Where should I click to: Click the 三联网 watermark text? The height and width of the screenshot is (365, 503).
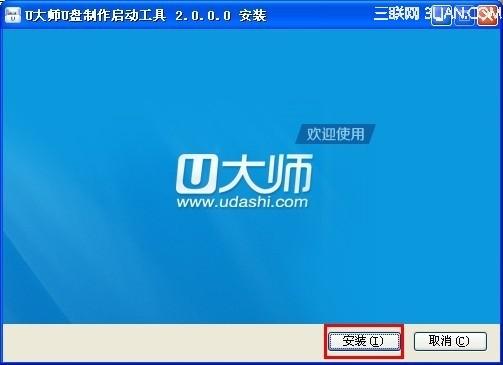(396, 14)
